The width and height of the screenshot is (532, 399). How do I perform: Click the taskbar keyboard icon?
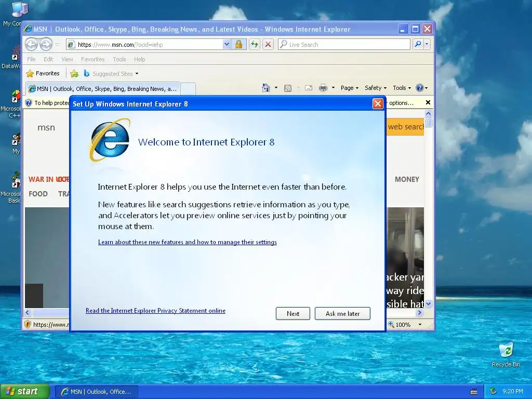click(474, 392)
